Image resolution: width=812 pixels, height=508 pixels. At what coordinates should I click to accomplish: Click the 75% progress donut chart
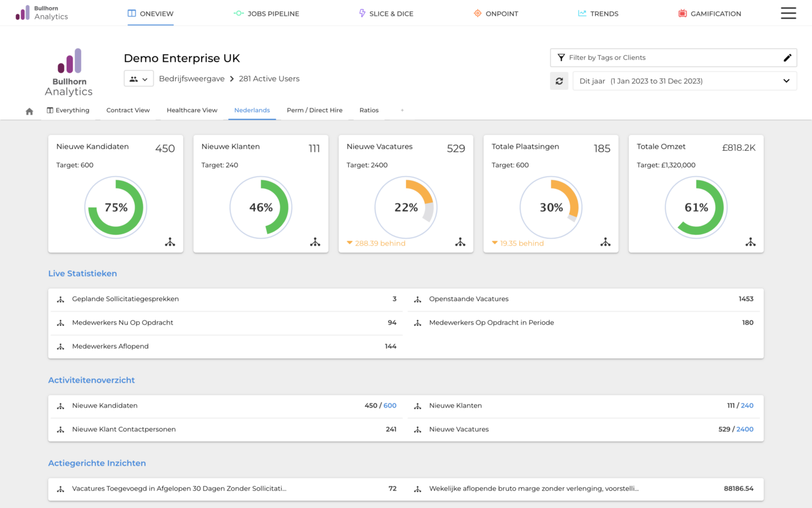coord(116,207)
